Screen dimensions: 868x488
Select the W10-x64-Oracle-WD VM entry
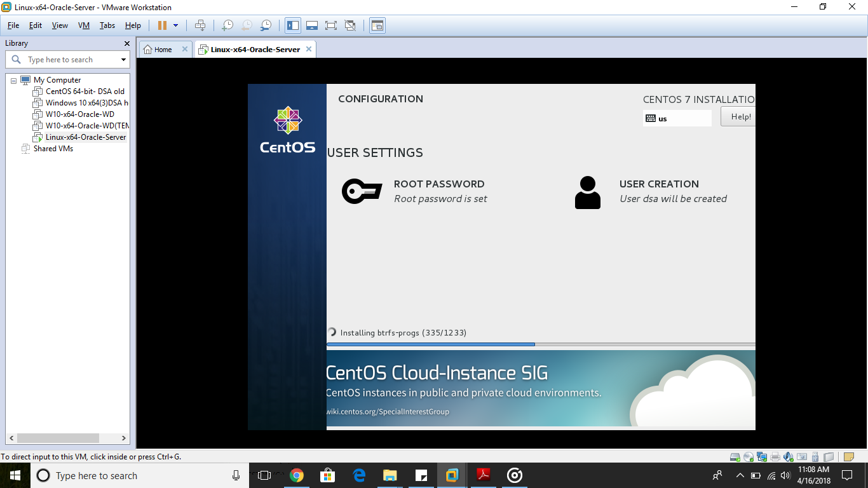(x=74, y=114)
